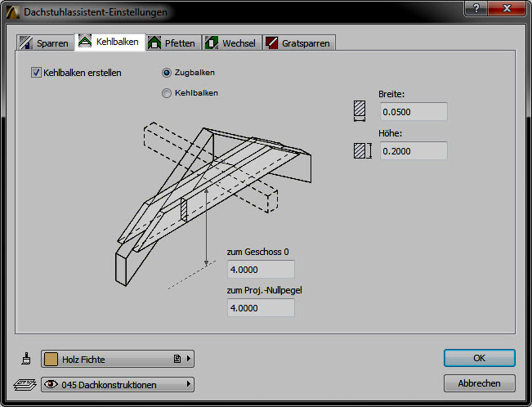This screenshot has height=407, width=532.
Task: Click the Holz Fichte color swatch
Action: 51,359
